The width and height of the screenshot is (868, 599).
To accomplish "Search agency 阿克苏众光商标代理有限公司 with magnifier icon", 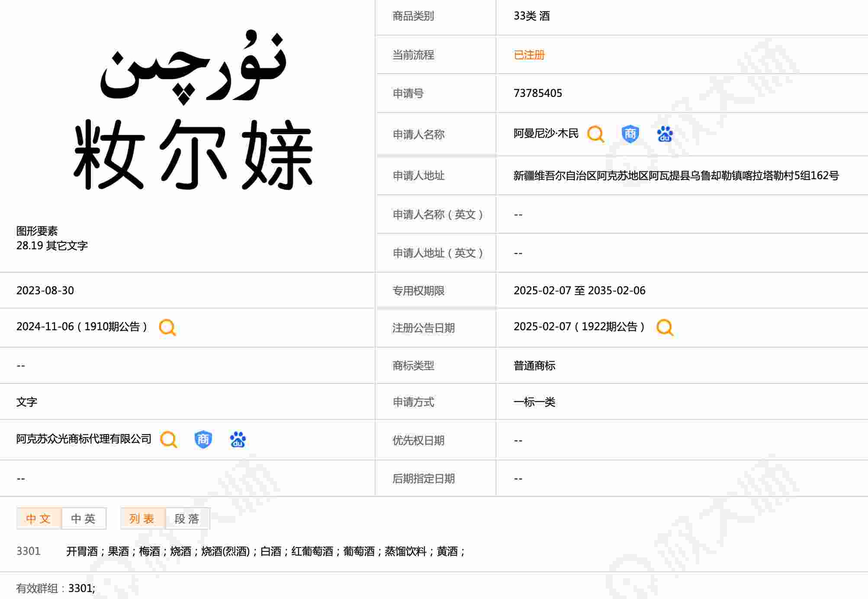I will coord(168,439).
